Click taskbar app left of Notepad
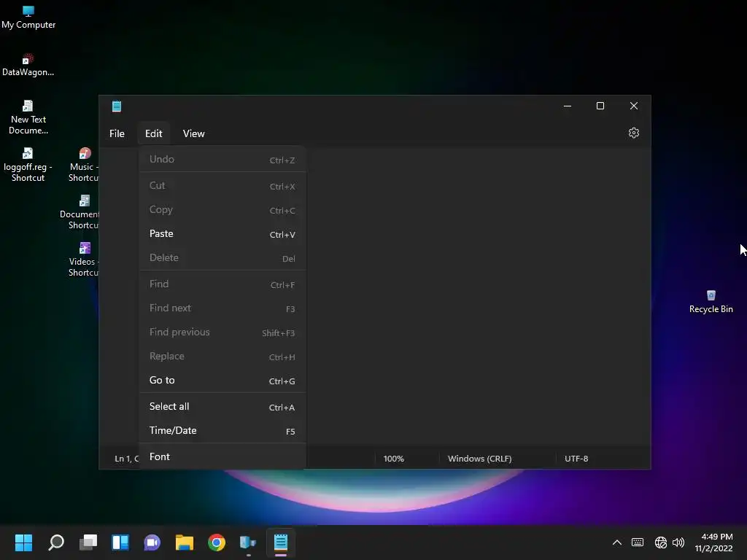The height and width of the screenshot is (560, 747). click(x=248, y=542)
